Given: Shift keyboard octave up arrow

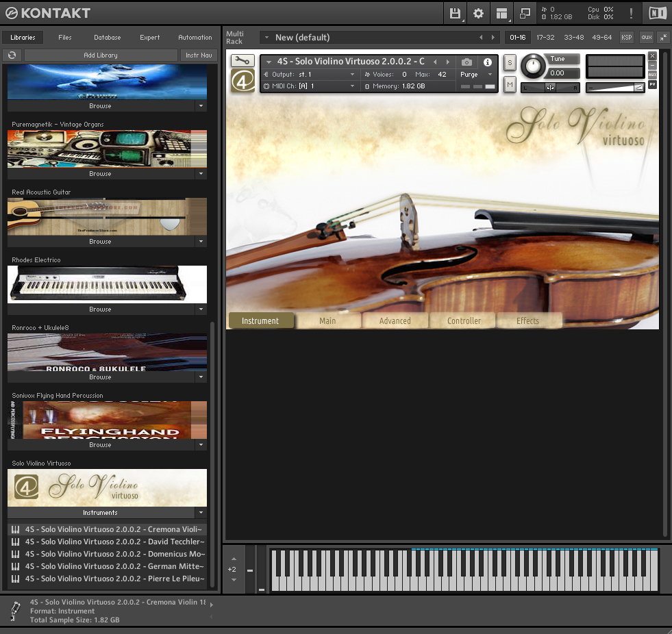Looking at the screenshot, I should [x=234, y=559].
